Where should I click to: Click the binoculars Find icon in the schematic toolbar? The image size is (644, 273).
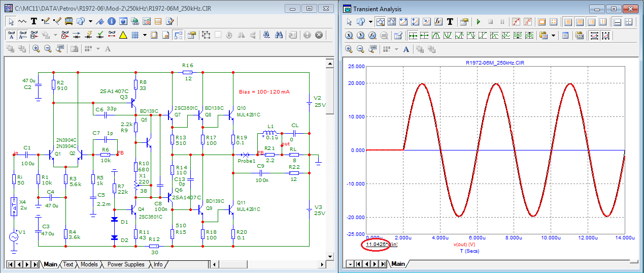[279, 35]
